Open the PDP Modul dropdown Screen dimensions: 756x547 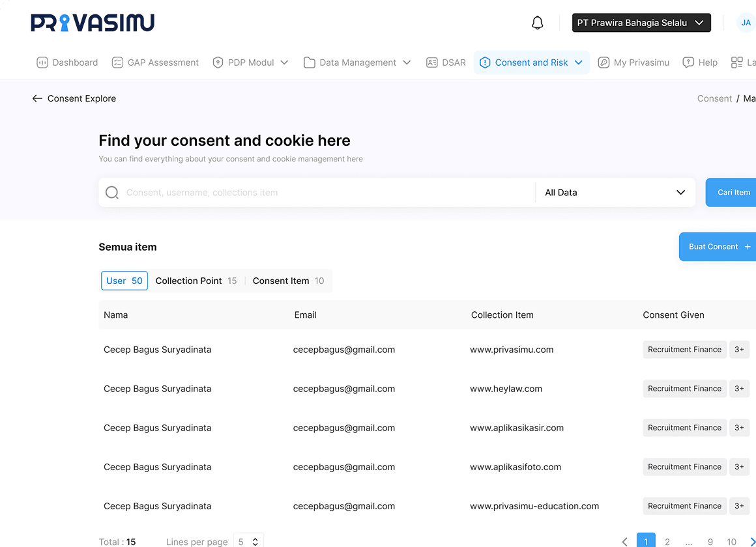click(251, 62)
